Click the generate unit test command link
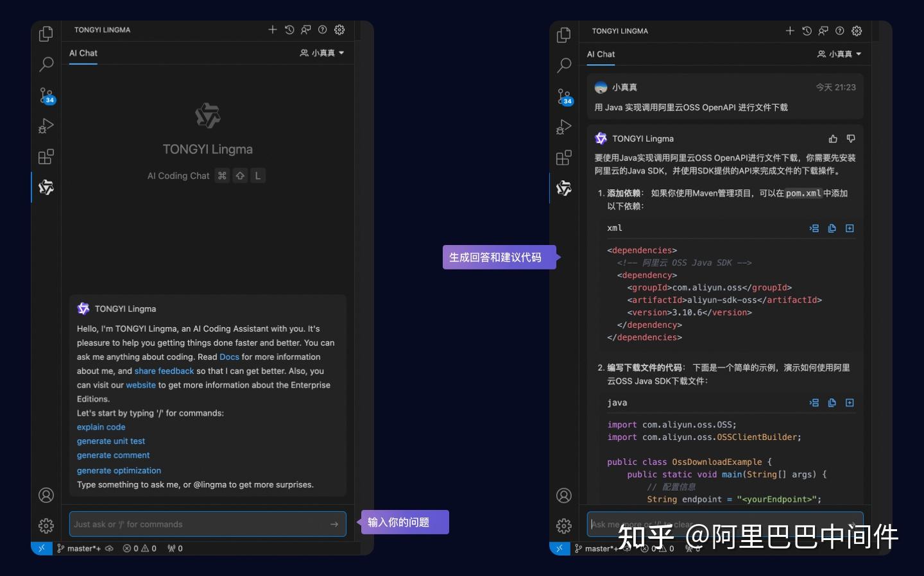The width and height of the screenshot is (924, 576). [111, 441]
